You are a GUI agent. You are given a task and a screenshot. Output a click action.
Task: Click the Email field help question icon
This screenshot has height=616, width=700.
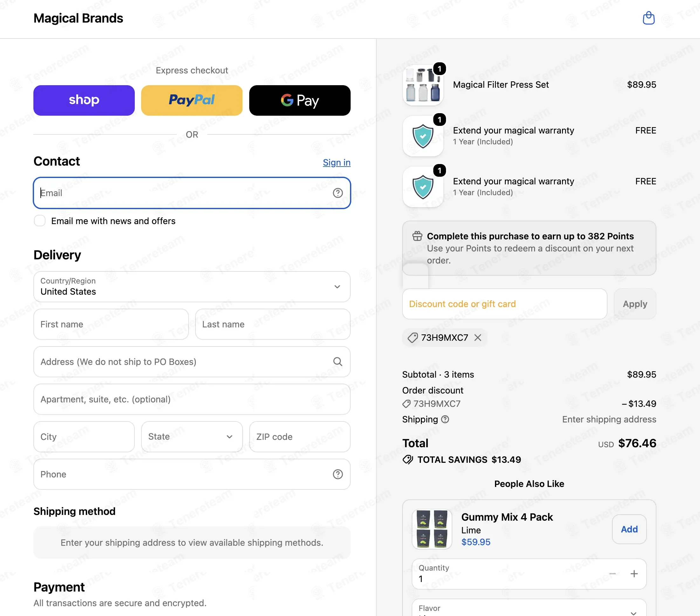[338, 193]
